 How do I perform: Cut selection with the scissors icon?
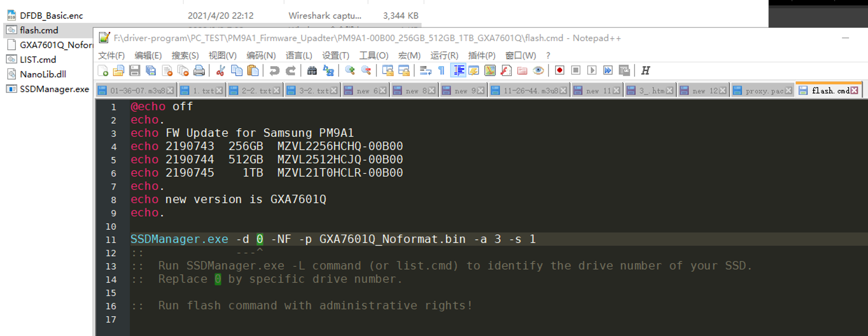coord(220,71)
